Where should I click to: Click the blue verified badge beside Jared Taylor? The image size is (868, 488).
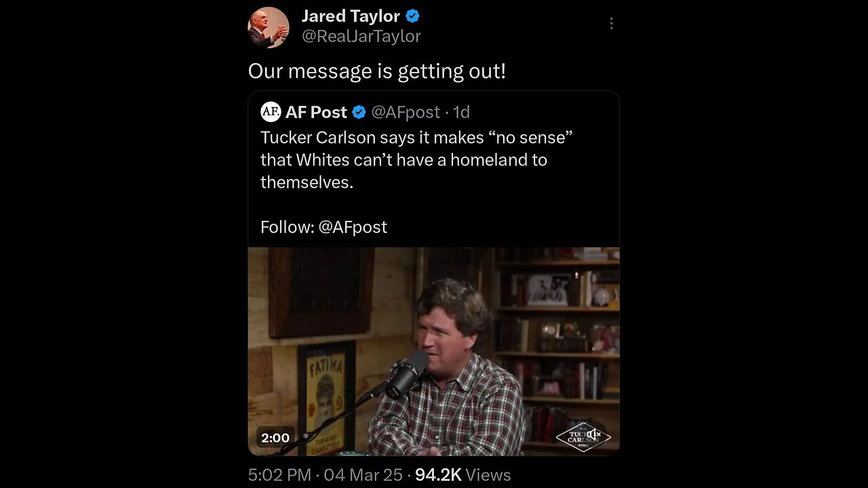(x=412, y=16)
